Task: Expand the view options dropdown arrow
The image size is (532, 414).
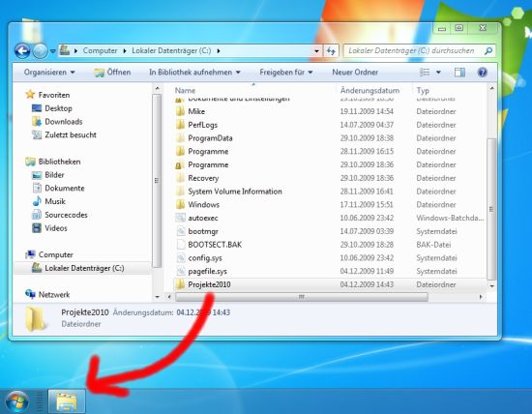Action: [x=438, y=73]
